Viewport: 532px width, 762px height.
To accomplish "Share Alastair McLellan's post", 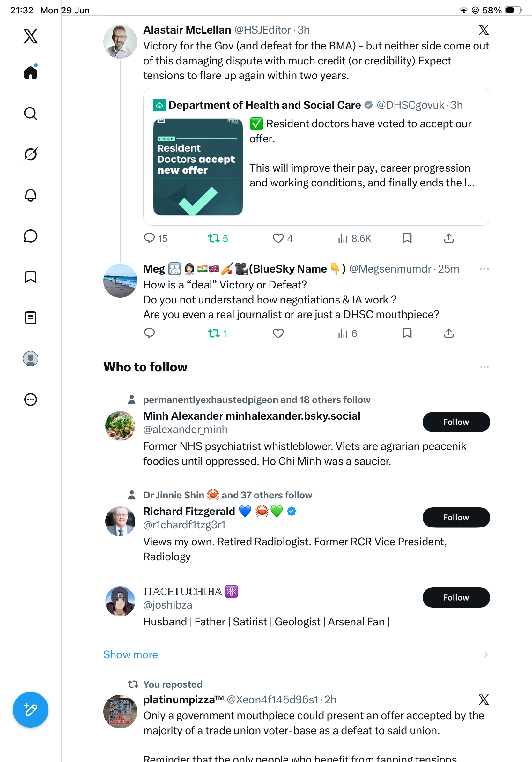I will tap(449, 238).
